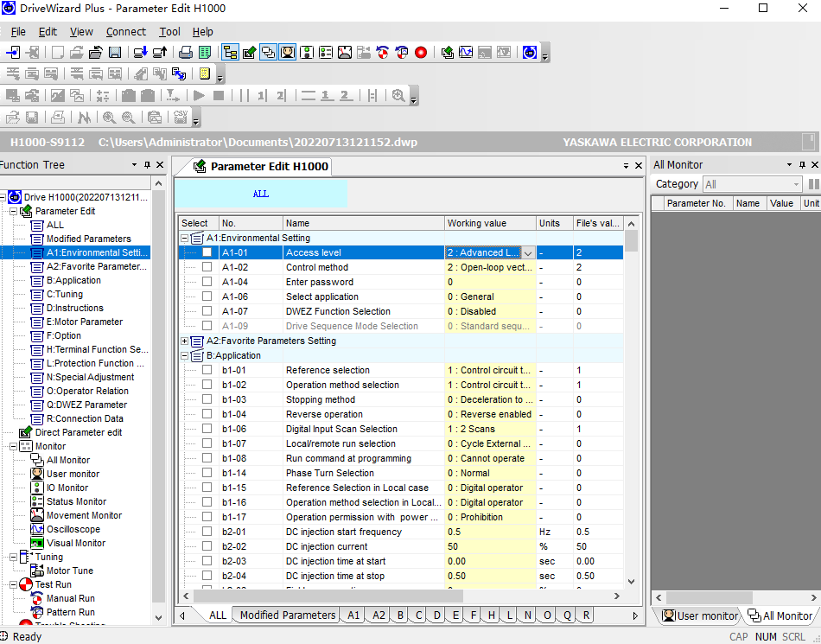The height and width of the screenshot is (644, 821).
Task: Click the download-to-drive blue down arrow icon
Action: (140, 53)
